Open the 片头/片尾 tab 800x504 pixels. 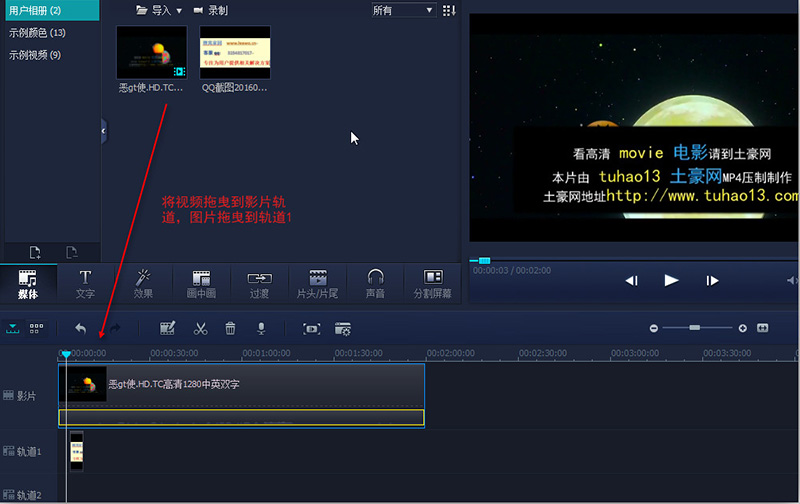[317, 284]
